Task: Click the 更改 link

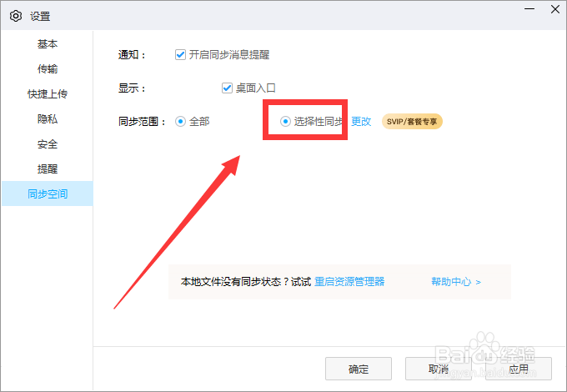Action: [x=361, y=122]
